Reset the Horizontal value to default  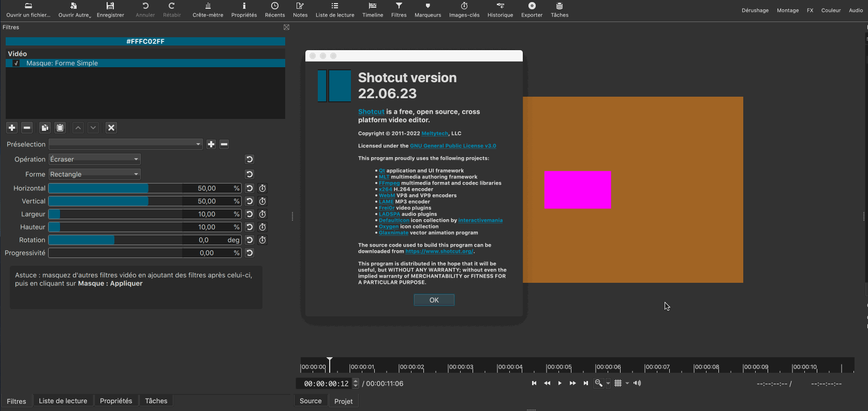[x=249, y=188]
